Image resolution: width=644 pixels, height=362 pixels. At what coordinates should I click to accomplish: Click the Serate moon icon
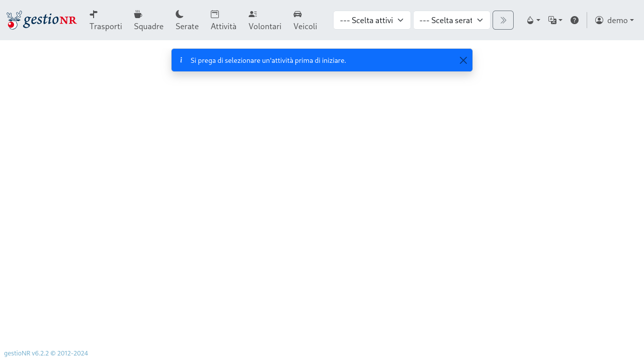tap(180, 14)
